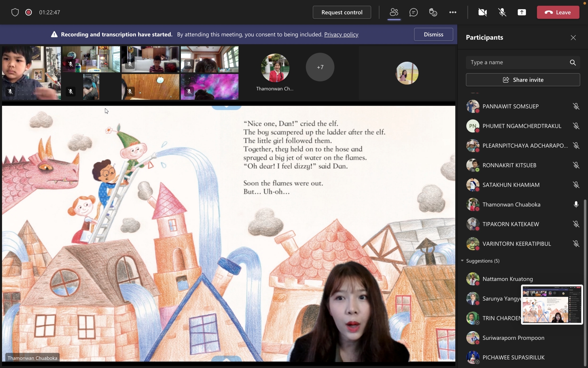The height and width of the screenshot is (368, 588).
Task: Open the More actions ellipsis menu
Action: [453, 12]
